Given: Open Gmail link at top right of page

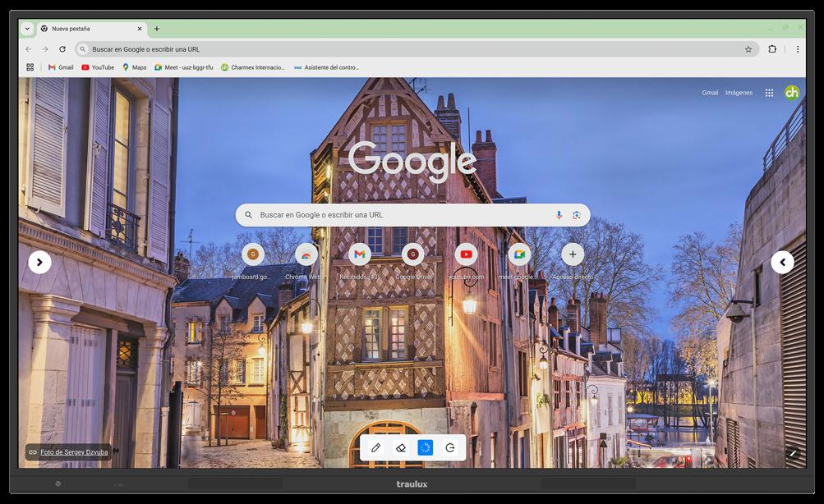Looking at the screenshot, I should (x=710, y=93).
